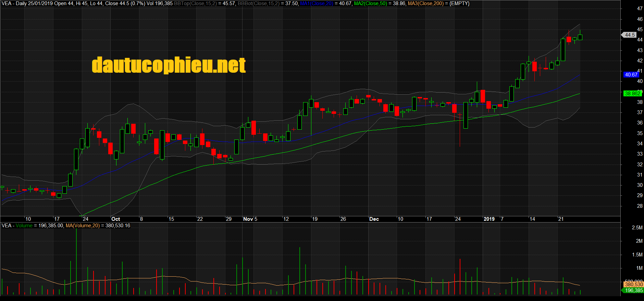Click the blue 40.67 MA value tag
This screenshot has height=301, width=644.
pos(631,75)
